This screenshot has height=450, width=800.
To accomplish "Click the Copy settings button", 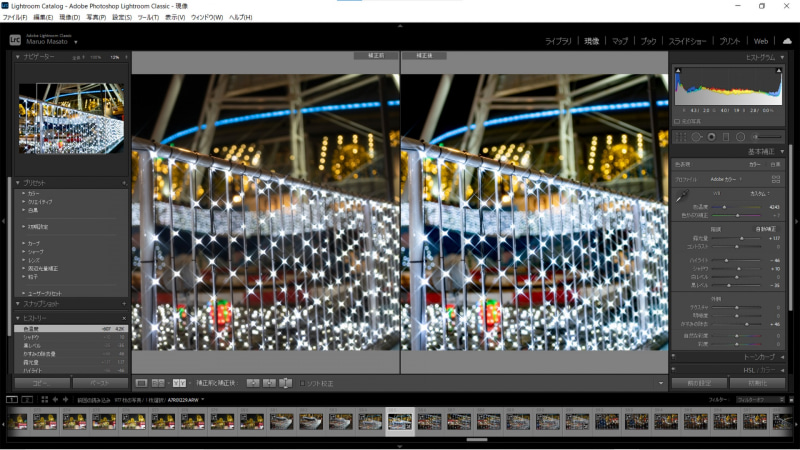I will pyautogui.click(x=42, y=383).
